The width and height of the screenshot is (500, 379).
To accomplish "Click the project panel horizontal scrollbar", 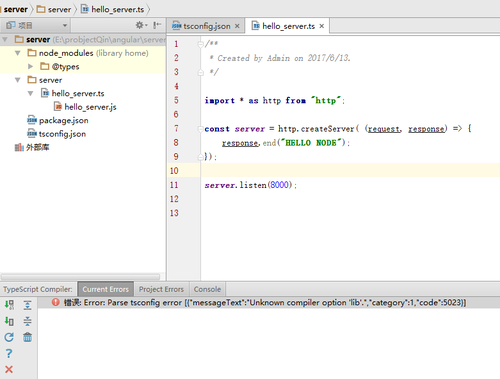I will [80, 277].
